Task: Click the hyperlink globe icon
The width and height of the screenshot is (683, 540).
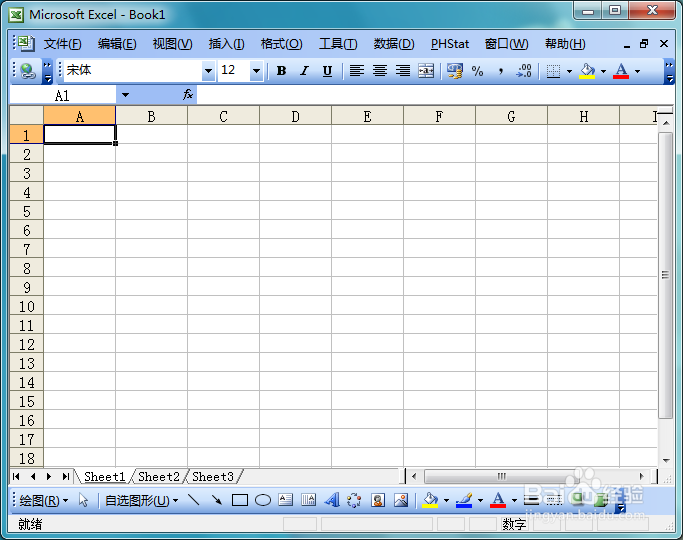Action: coord(27,71)
